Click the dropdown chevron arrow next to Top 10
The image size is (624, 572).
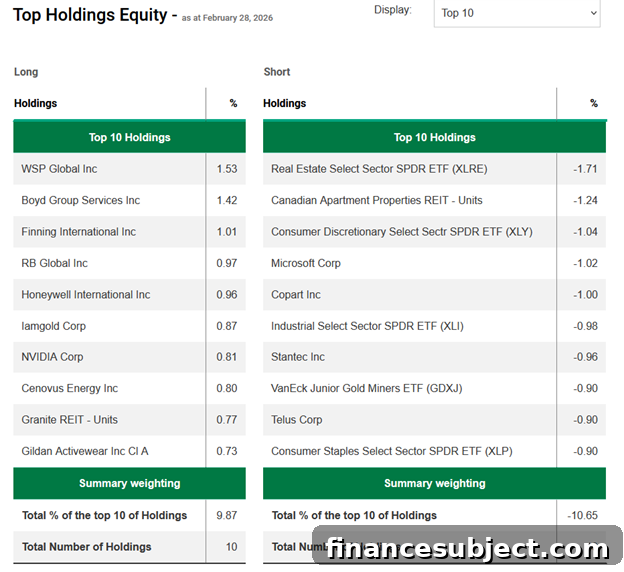593,13
